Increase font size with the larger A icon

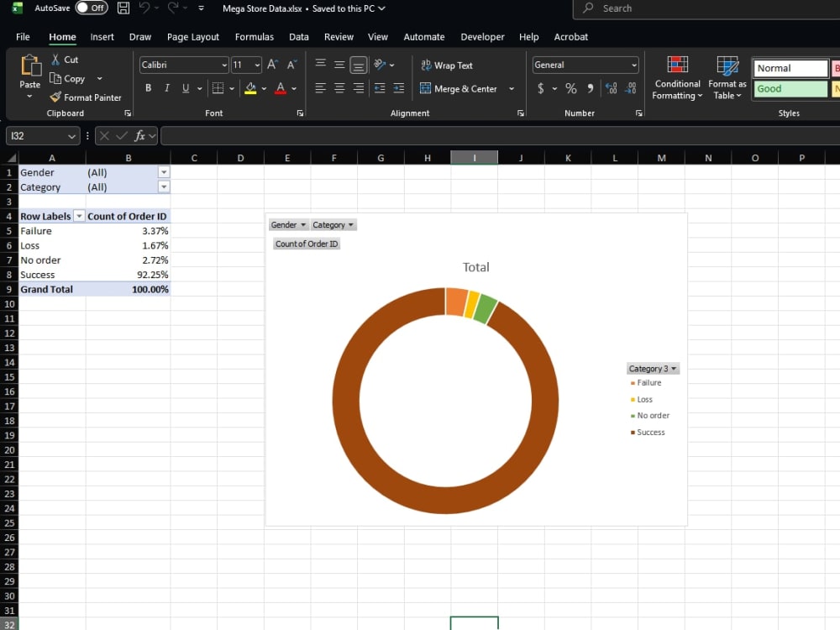(273, 65)
